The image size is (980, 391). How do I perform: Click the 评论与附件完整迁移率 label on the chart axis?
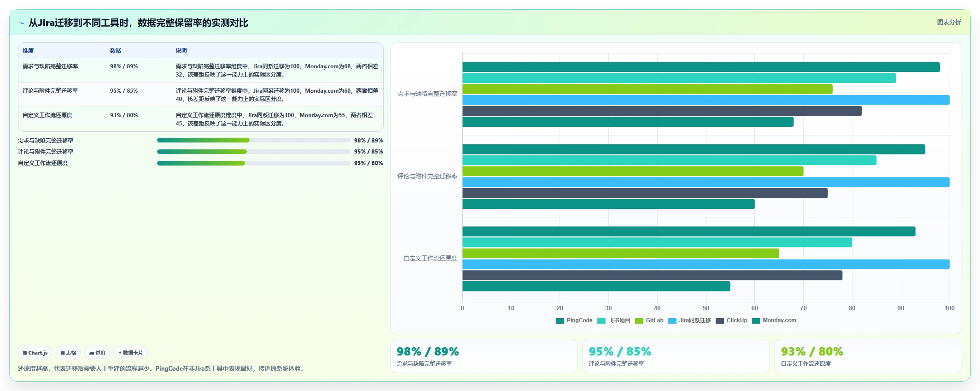tap(427, 176)
